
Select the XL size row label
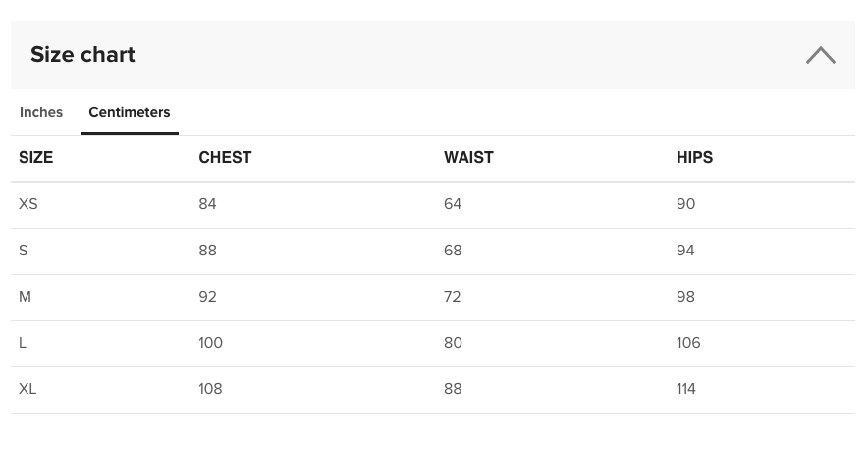tap(27, 389)
